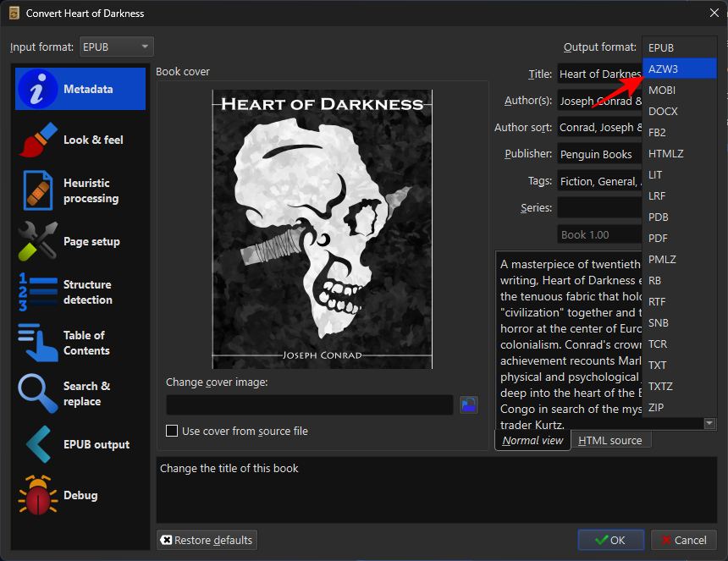Select Structure detection numbered-list icon
This screenshot has width=728, height=561.
click(x=38, y=292)
